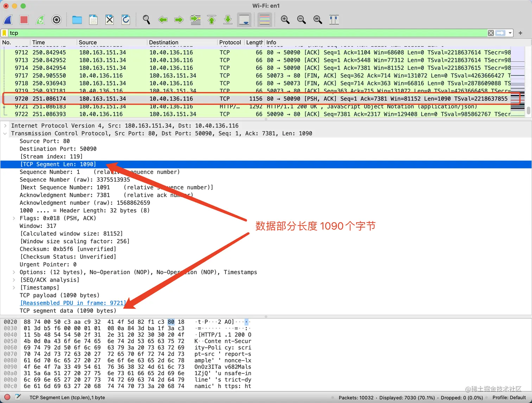Image resolution: width=532 pixels, height=403 pixels.
Task: Go to specified packet icon
Action: click(195, 20)
